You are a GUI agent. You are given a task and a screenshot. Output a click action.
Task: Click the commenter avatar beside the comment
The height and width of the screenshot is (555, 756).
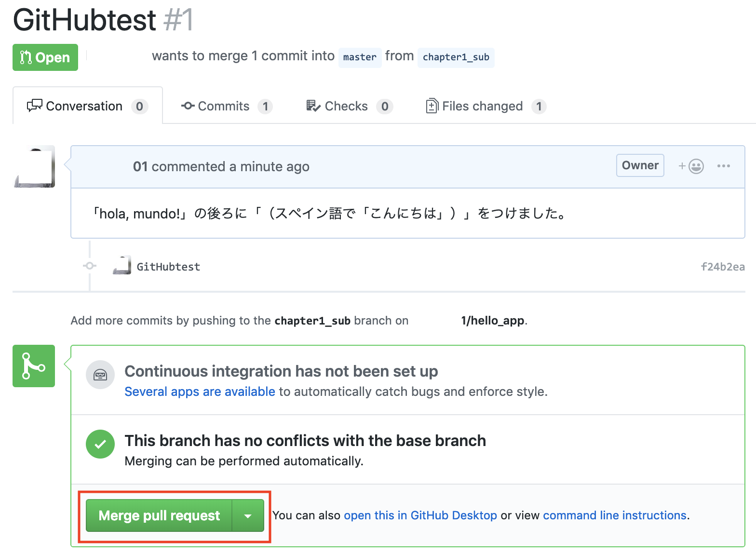point(34,166)
